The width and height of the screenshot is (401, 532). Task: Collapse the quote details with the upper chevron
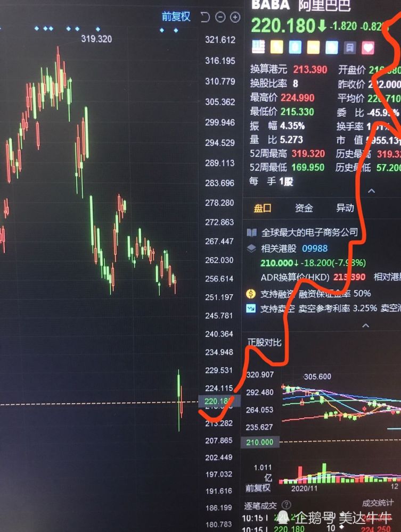pos(372,191)
